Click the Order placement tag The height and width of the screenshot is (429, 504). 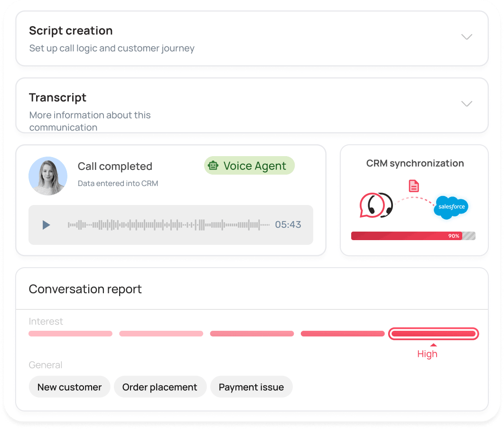[160, 387]
